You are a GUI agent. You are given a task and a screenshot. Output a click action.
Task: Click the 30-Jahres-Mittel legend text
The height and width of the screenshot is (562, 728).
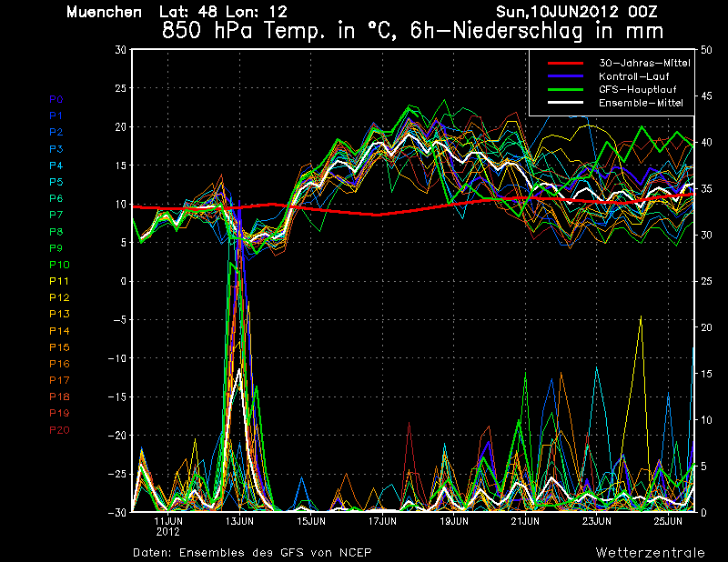tap(644, 63)
